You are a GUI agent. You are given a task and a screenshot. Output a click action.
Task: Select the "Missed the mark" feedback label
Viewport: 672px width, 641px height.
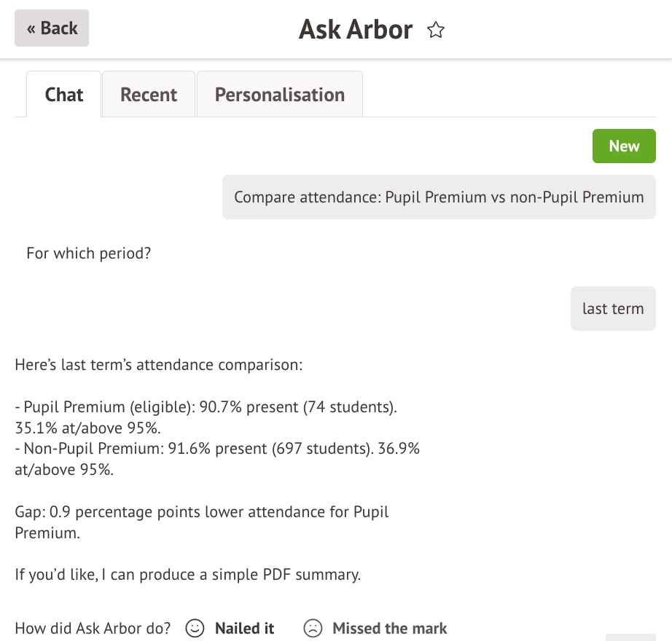pyautogui.click(x=389, y=628)
